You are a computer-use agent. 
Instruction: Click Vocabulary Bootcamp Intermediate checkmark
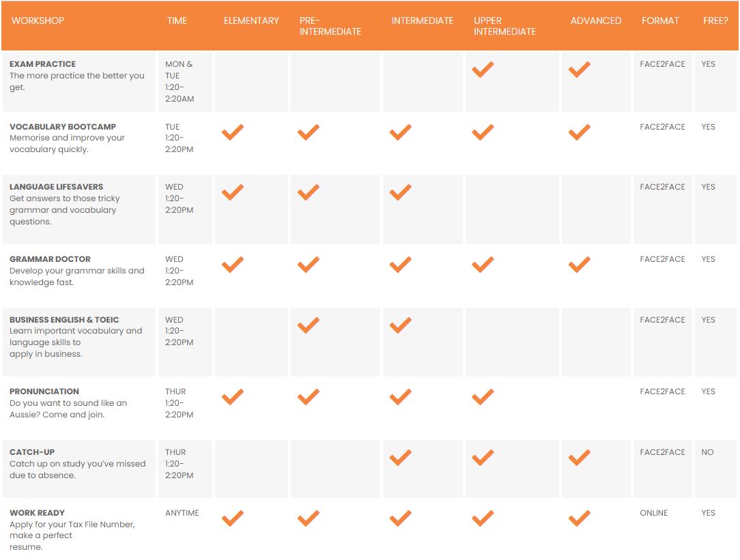pos(400,132)
